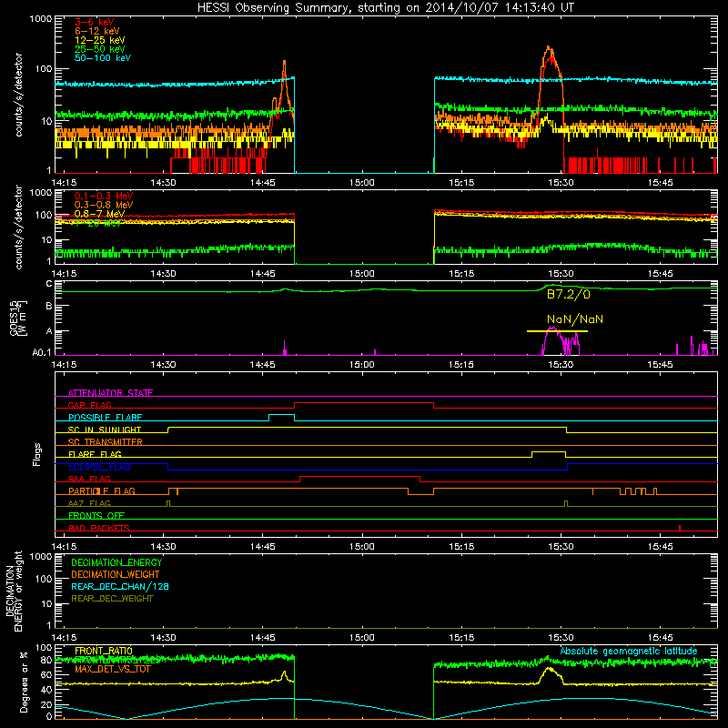Click the NaN/NaN annotation in GOES panel
This screenshot has height=728, width=728.
575,319
